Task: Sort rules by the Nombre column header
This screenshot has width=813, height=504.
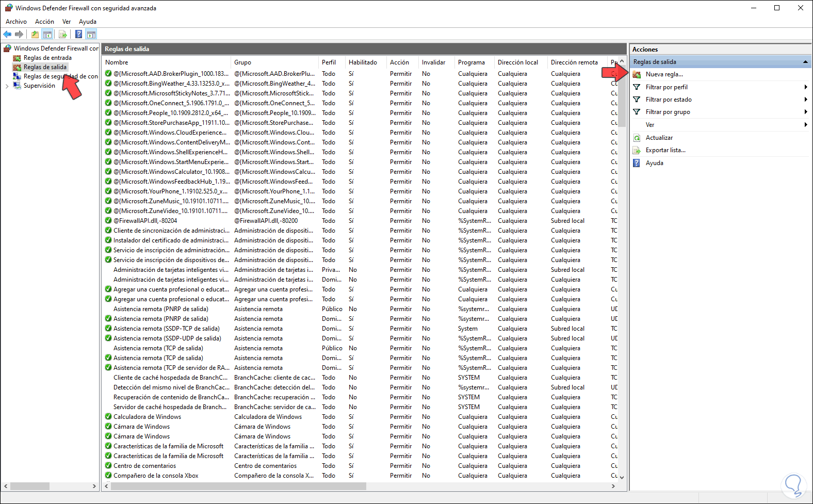Action: click(167, 62)
